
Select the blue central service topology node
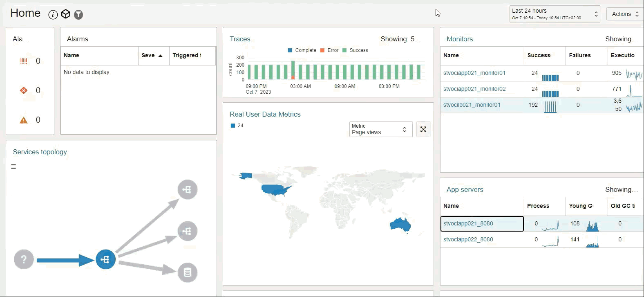click(x=105, y=259)
